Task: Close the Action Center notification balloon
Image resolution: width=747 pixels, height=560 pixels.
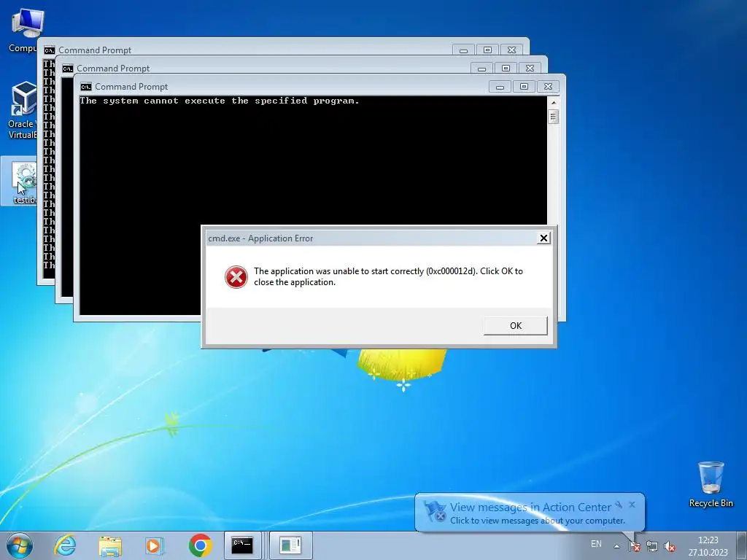Action: pyautogui.click(x=632, y=505)
